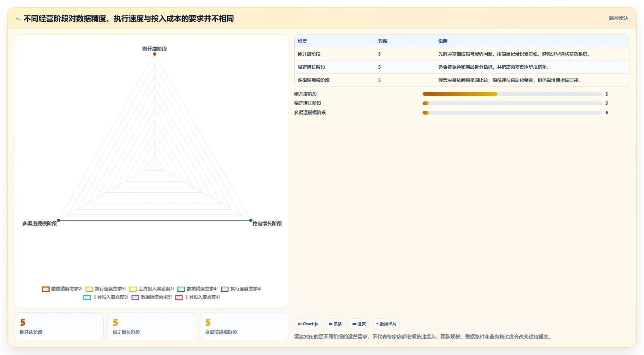Click the 稳定增长阶段 progress bar
Screen dimensions: 644x355
click(x=512, y=103)
